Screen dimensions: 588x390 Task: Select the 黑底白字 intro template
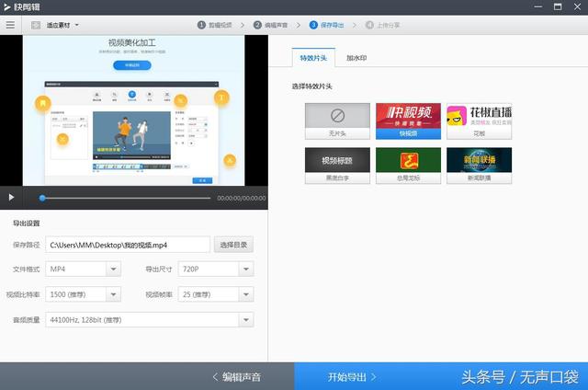337,165
